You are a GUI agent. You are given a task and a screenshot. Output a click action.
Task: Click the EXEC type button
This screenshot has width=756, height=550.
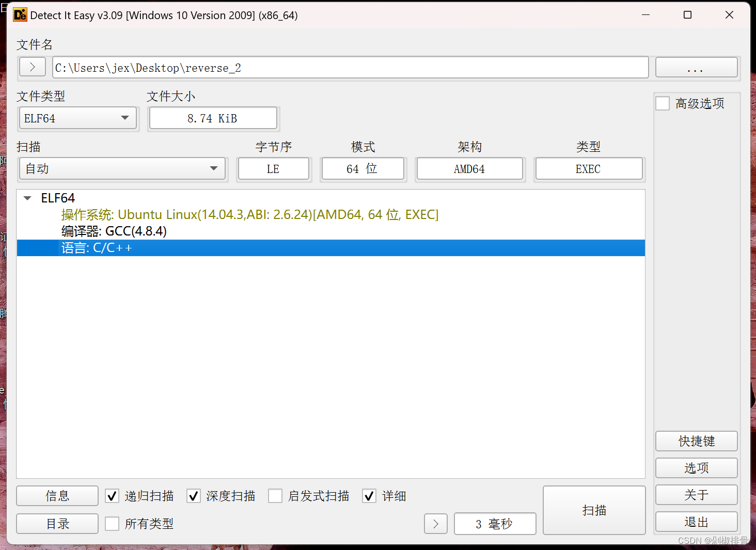(589, 169)
